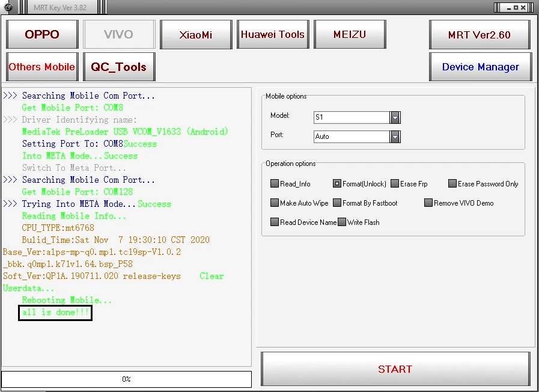Tick Erase Password Only
Screen dimensions: 539x392
452,183
